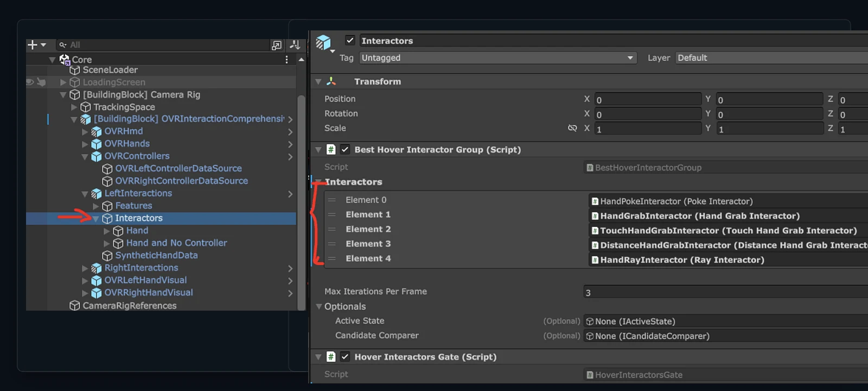Click the Features cube icon
The image size is (868, 391).
pos(107,206)
